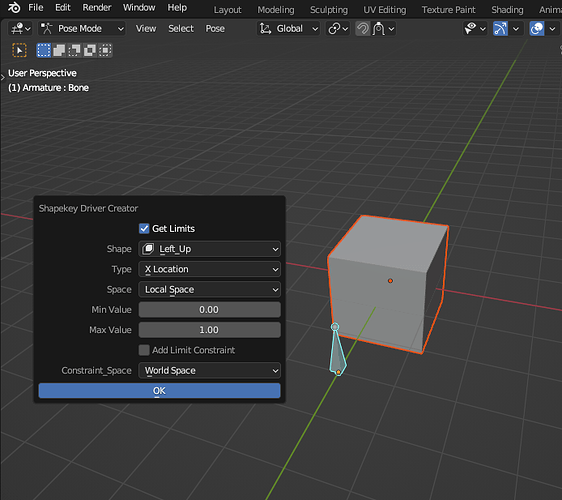Toggle the snapping magnet icon
This screenshot has height=500, width=562.
[363, 29]
